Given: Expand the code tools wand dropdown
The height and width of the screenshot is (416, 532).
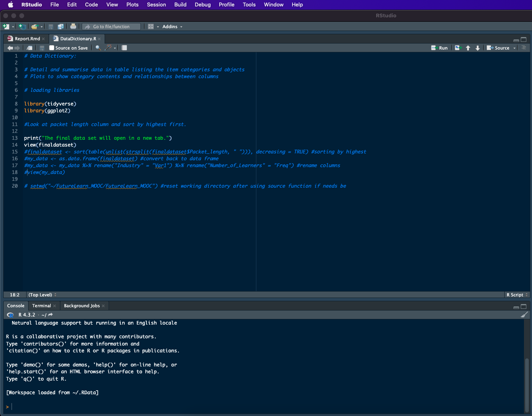Looking at the screenshot, I should pyautogui.click(x=115, y=48).
